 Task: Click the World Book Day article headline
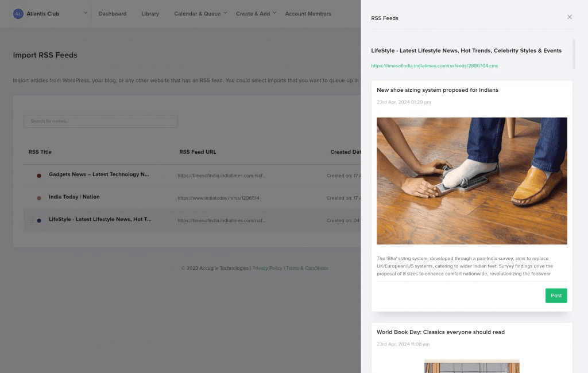440,332
